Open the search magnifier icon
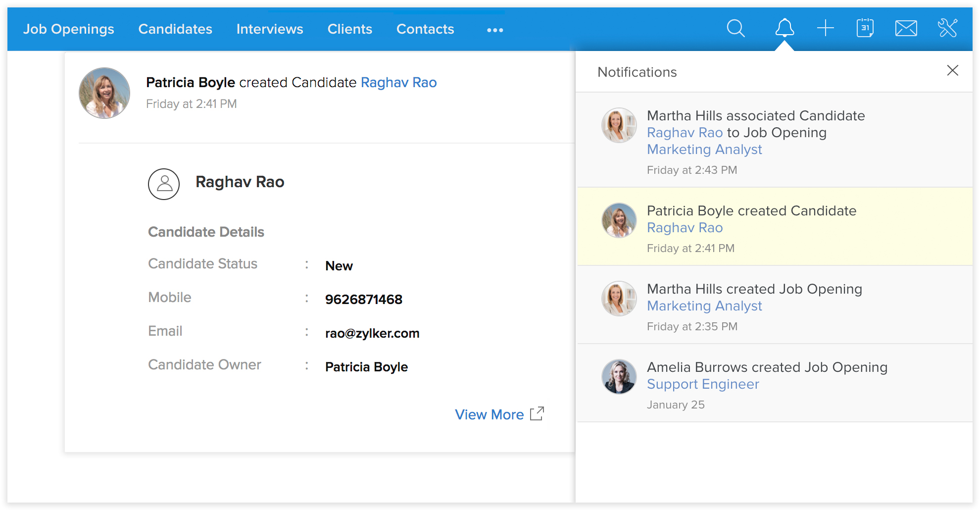The height and width of the screenshot is (510, 980). tap(735, 29)
